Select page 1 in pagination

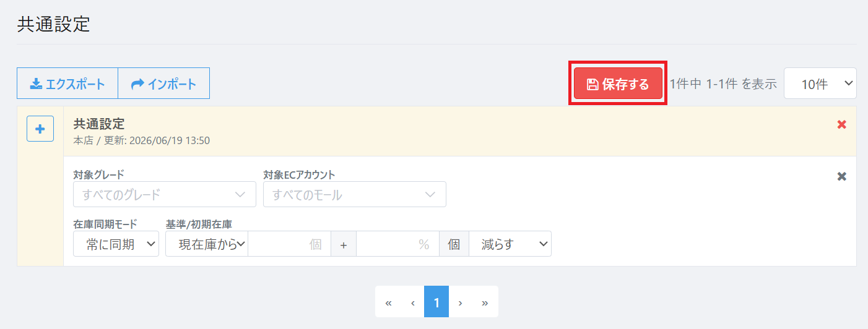[x=436, y=302]
